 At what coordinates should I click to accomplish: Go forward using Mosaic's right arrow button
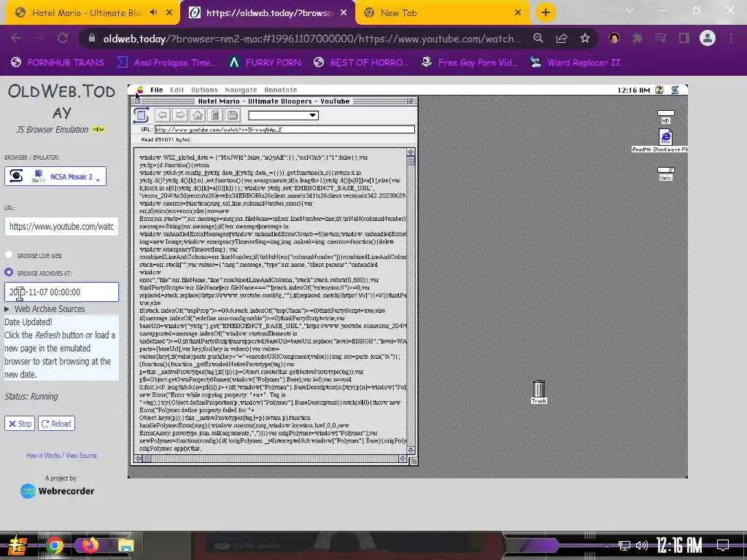[x=180, y=114]
